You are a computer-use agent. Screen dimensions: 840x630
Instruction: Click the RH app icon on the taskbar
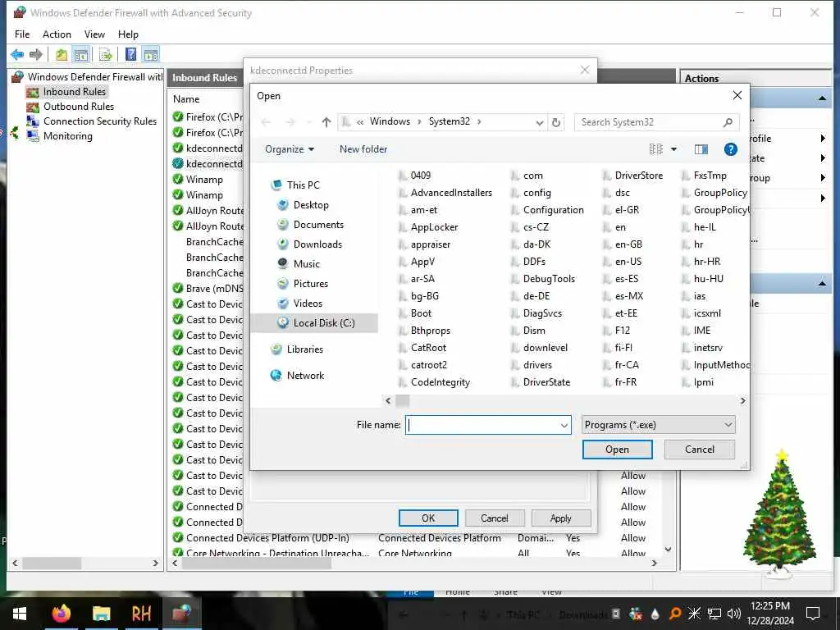(141, 614)
